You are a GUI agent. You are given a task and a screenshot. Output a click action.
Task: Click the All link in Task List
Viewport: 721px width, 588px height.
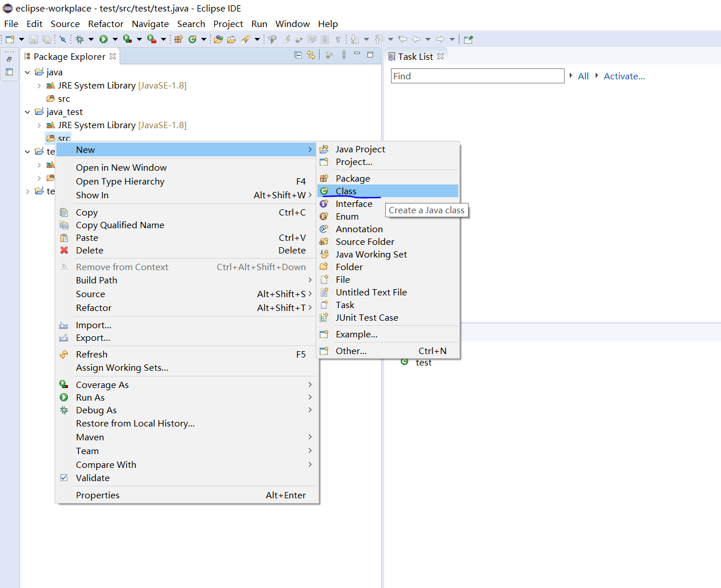pyautogui.click(x=583, y=76)
